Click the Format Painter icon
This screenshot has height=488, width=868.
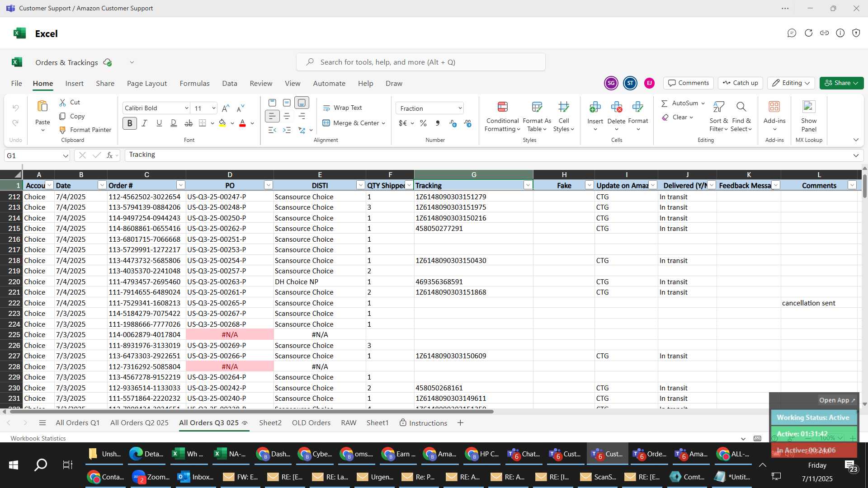tap(62, 130)
